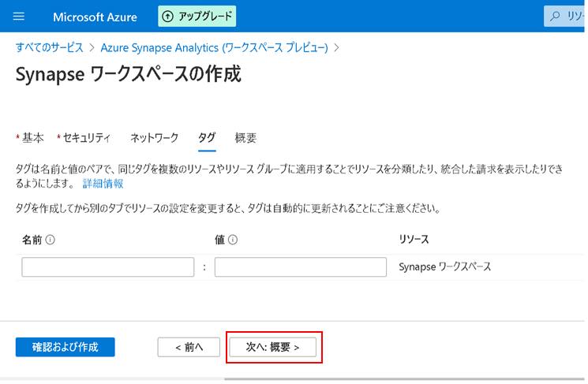The height and width of the screenshot is (384, 588).
Task: Click the horizontal scrollbar at the bottom
Action: pos(395,379)
